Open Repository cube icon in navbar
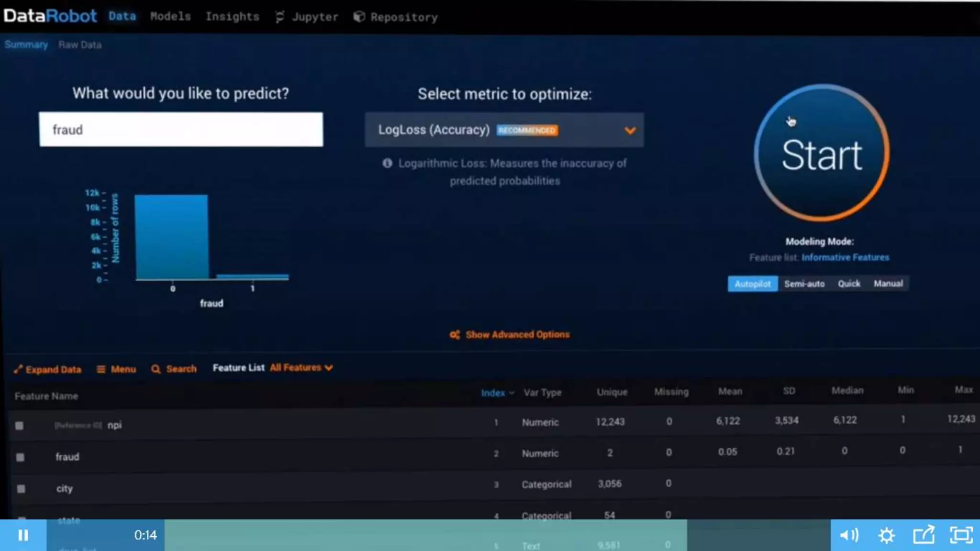Viewport: 980px width, 551px height. (359, 17)
